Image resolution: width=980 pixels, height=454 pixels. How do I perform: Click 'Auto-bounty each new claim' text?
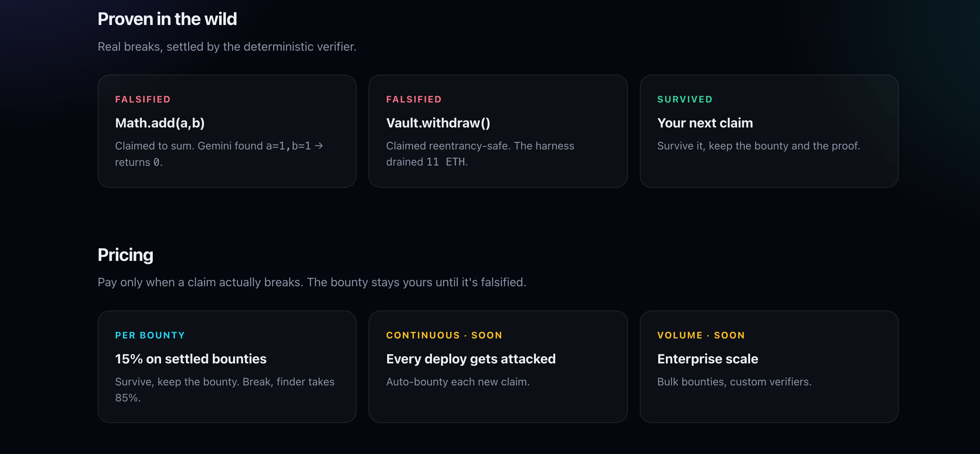[x=458, y=382]
